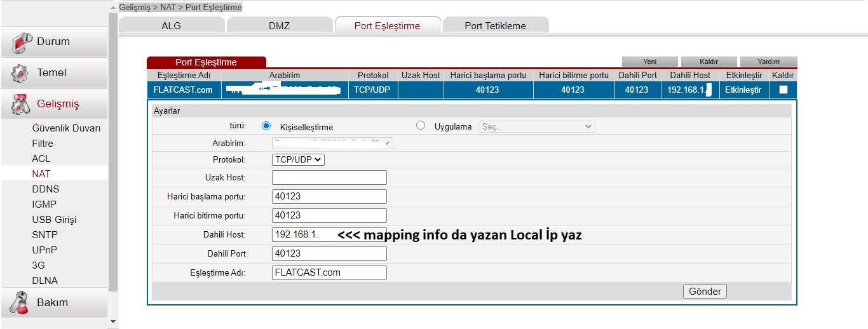Click the Gelişmiş toolbox icon in sidebar
Screen dimensions: 868x329
(x=21, y=104)
